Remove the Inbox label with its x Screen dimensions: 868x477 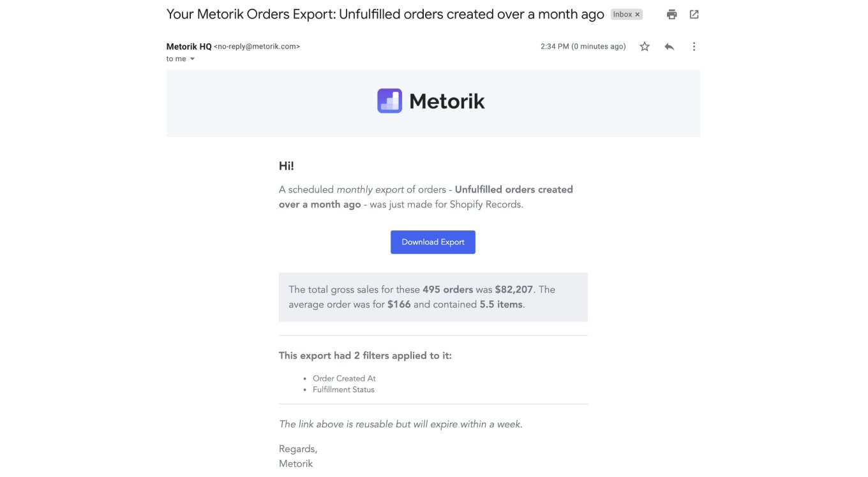[x=637, y=15]
